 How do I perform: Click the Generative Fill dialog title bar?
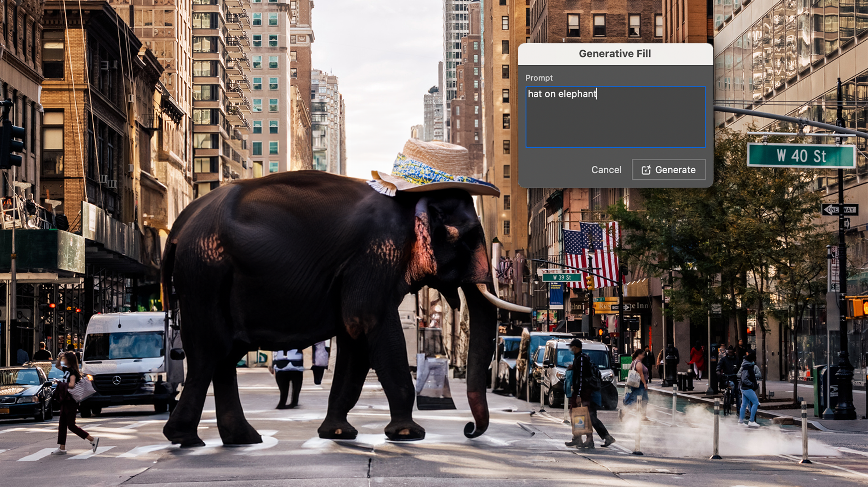pyautogui.click(x=615, y=54)
